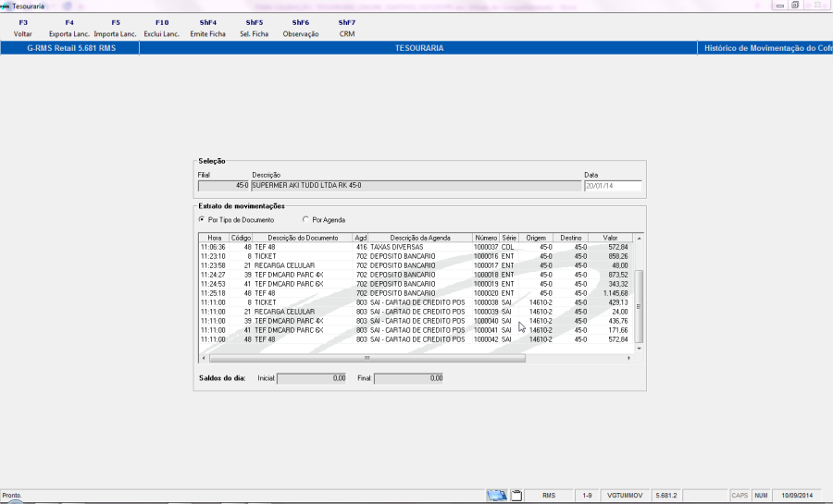The image size is (833, 504).
Task: Click the horizontal scroll right arrow
Action: pos(629,358)
